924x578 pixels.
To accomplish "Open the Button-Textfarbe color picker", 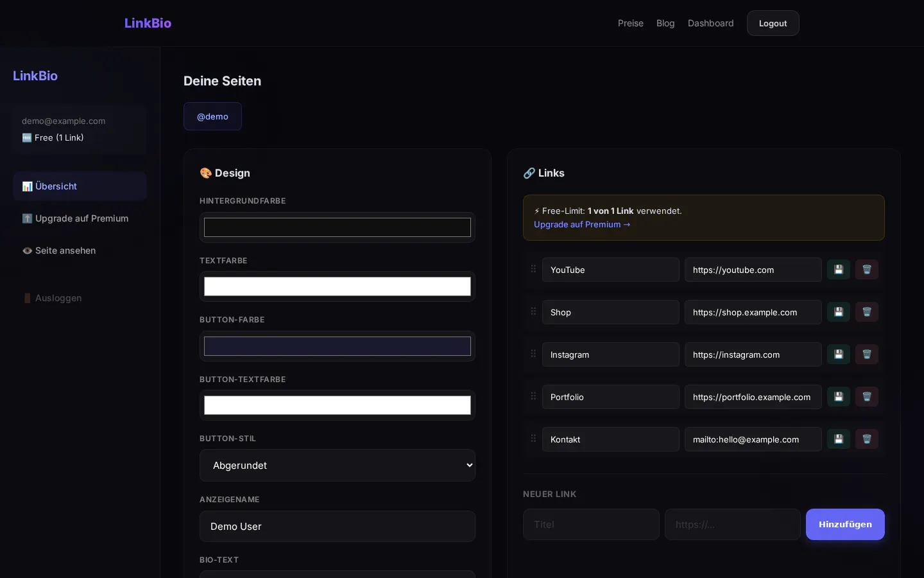I will click(x=338, y=405).
